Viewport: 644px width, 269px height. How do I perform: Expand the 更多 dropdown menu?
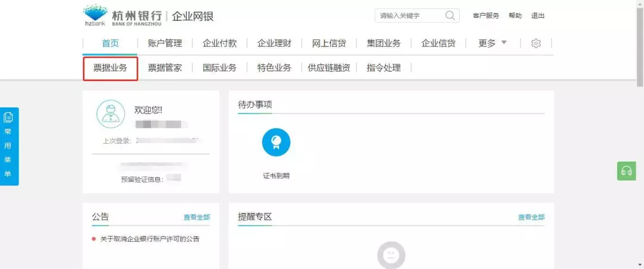click(x=493, y=43)
